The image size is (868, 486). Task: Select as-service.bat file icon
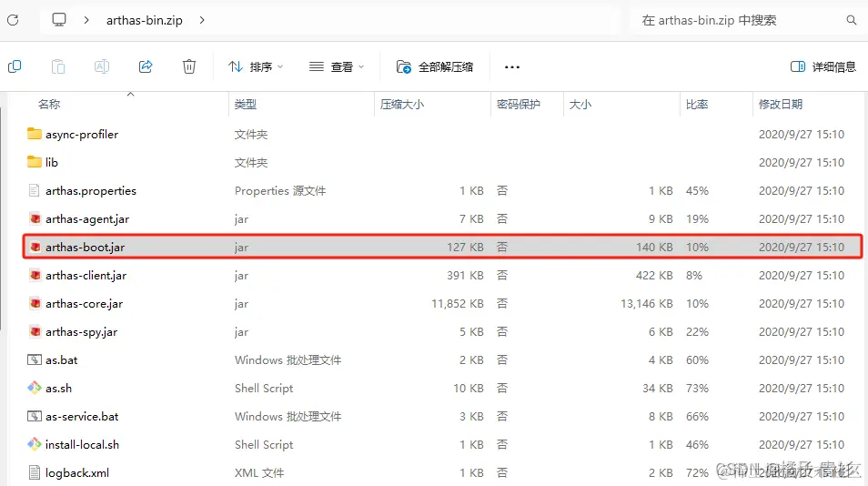(x=35, y=416)
